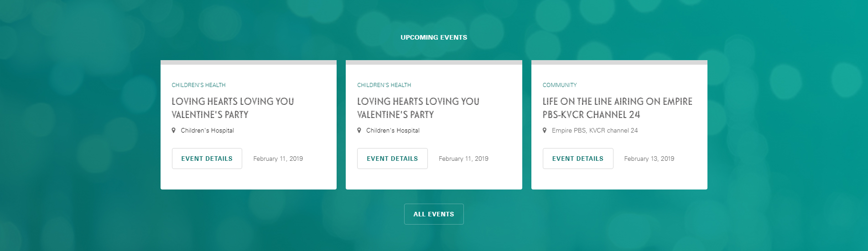The height and width of the screenshot is (251, 868).
Task: Click the location pin icon beside Empire PBS
Action: [545, 130]
